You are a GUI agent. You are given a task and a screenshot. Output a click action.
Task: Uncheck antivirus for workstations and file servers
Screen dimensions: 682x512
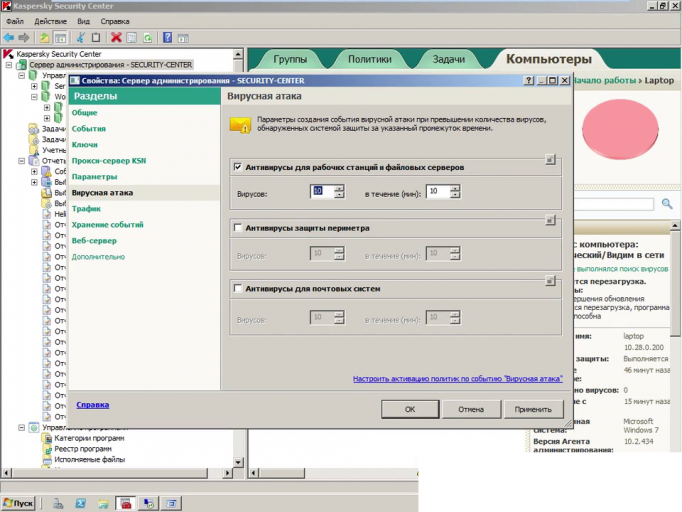coord(238,167)
